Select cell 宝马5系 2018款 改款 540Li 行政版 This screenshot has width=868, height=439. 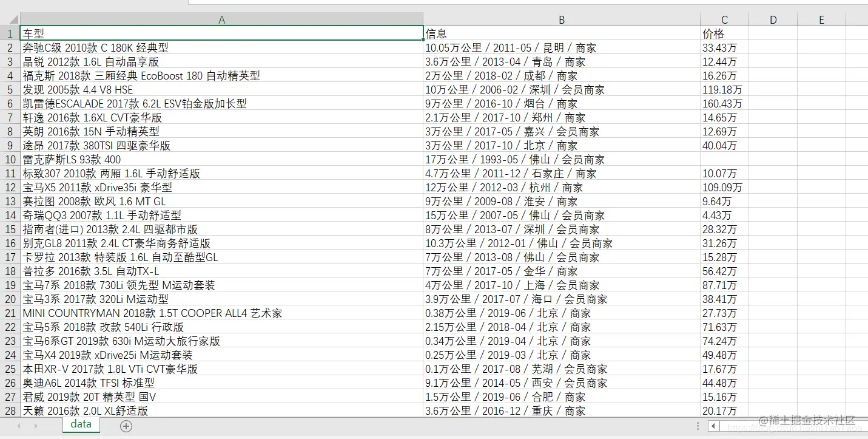pos(222,327)
